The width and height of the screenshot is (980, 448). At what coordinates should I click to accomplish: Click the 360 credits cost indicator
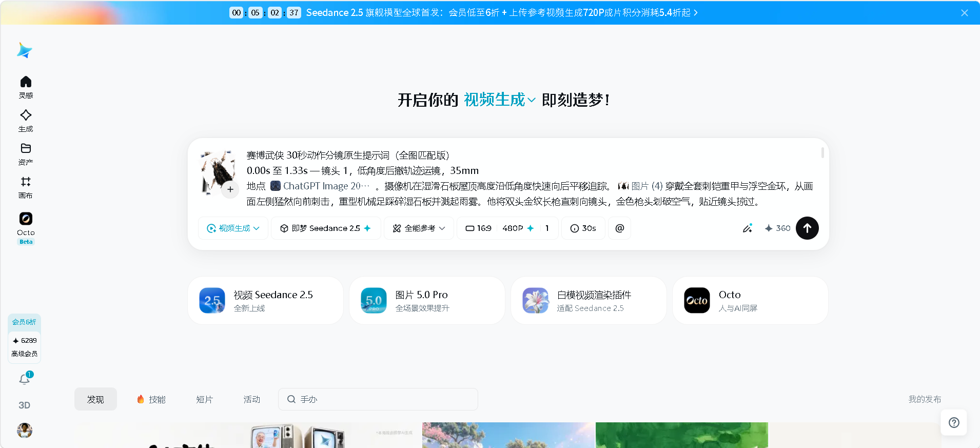(777, 228)
